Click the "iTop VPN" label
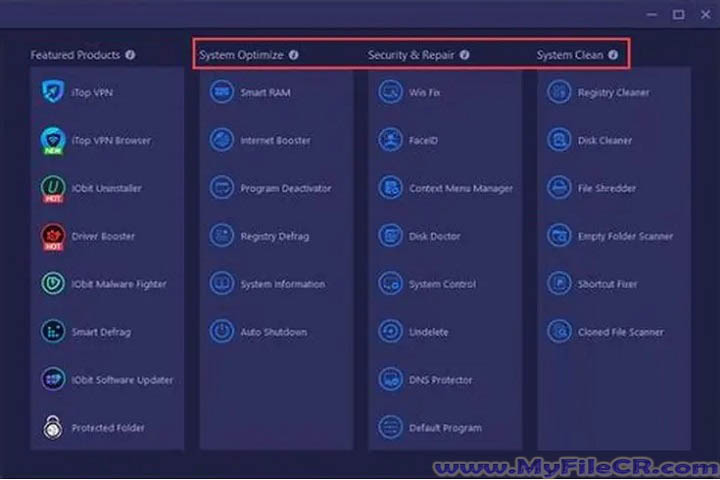This screenshot has width=720, height=480. tap(92, 92)
